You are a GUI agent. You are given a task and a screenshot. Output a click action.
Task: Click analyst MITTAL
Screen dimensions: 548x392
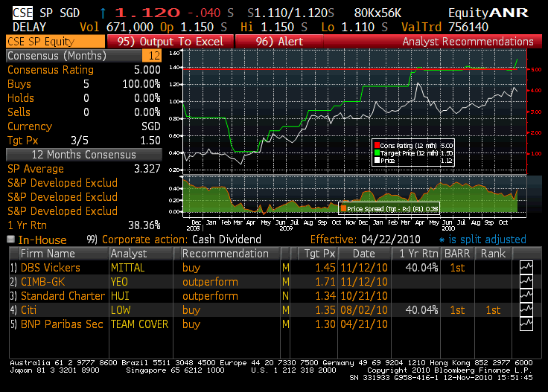127,268
